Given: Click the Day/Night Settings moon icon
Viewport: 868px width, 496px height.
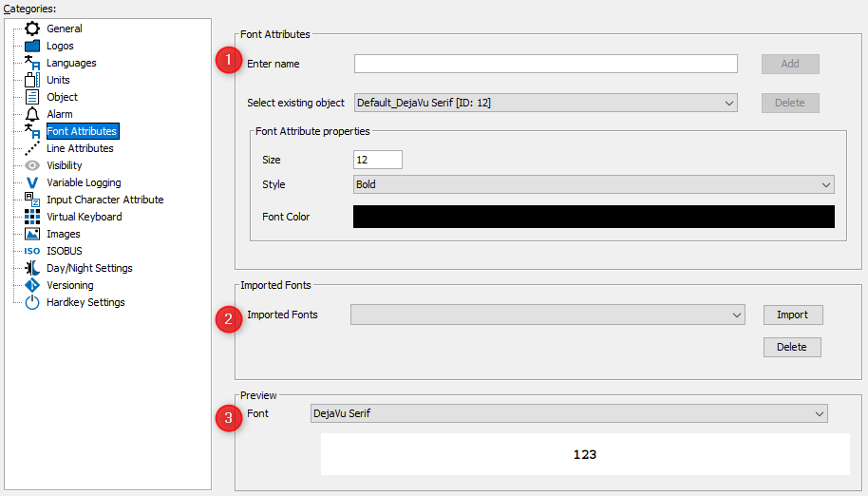Looking at the screenshot, I should pos(32,268).
